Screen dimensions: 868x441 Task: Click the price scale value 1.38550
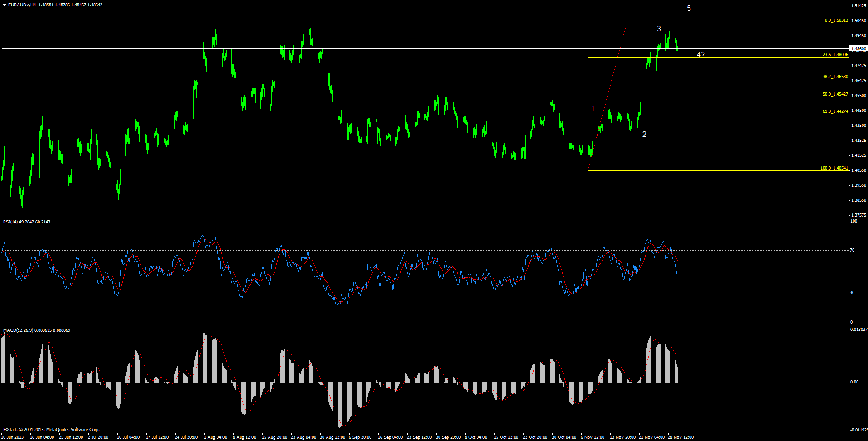click(859, 200)
